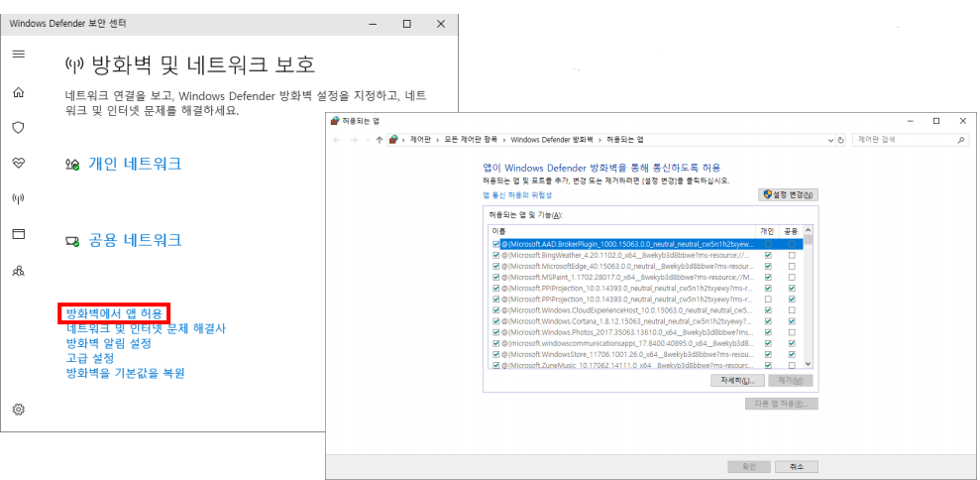Toggle 개인 checkbox for Microsoft.Windows.Cortana row
Screen dimensions: 980x480
[x=768, y=321]
